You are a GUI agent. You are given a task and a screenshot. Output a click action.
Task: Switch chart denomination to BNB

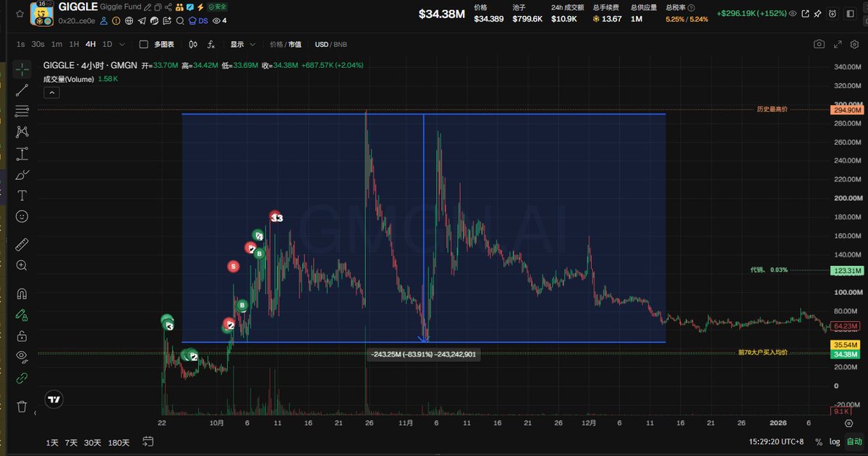340,44
